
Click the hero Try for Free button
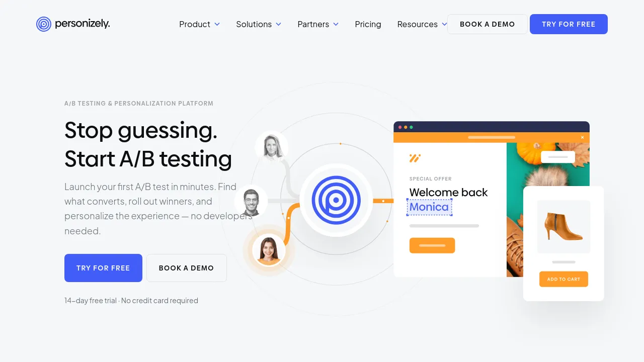(103, 268)
